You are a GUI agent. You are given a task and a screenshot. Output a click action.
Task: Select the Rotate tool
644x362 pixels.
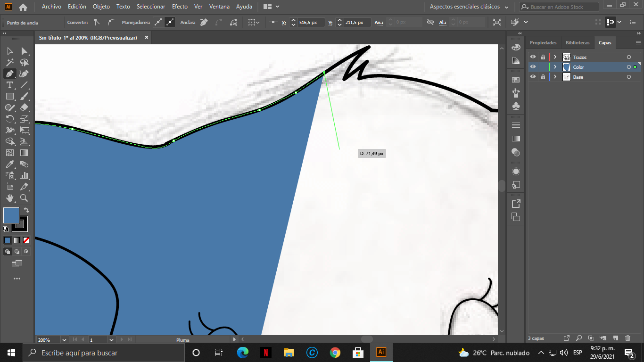point(10,119)
